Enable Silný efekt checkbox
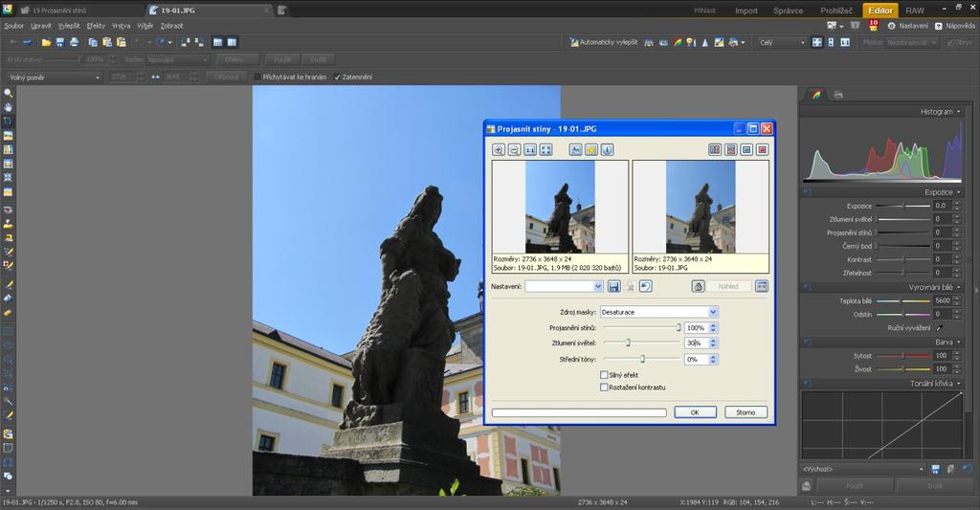This screenshot has width=980, height=510. 604,375
